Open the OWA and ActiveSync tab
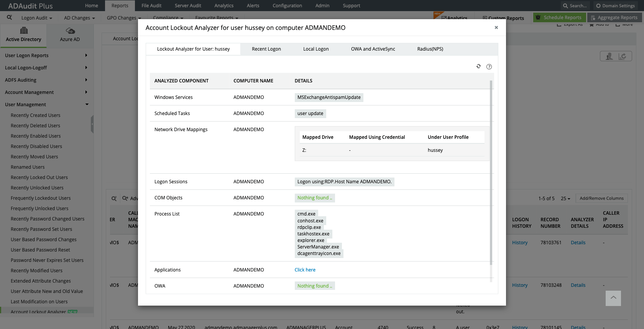The image size is (644, 329). pyautogui.click(x=373, y=49)
